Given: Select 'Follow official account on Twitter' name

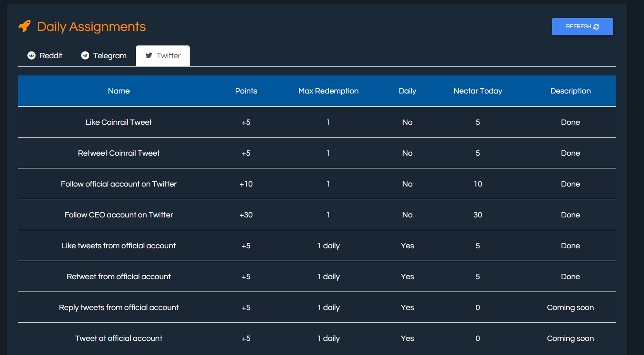Looking at the screenshot, I should pos(119,184).
